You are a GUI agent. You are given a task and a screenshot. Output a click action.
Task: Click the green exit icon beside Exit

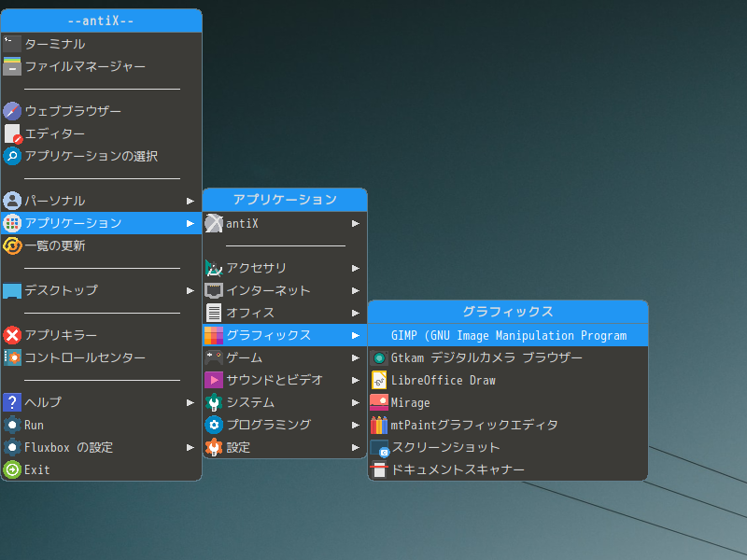pyautogui.click(x=12, y=469)
